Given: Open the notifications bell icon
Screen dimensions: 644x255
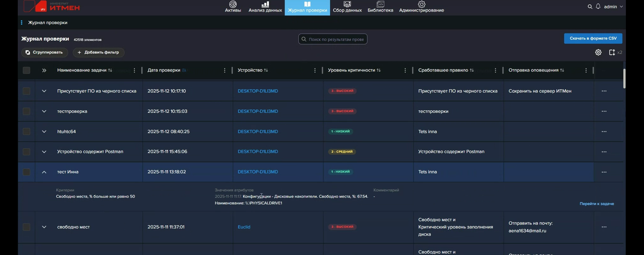Looking at the screenshot, I should [598, 7].
